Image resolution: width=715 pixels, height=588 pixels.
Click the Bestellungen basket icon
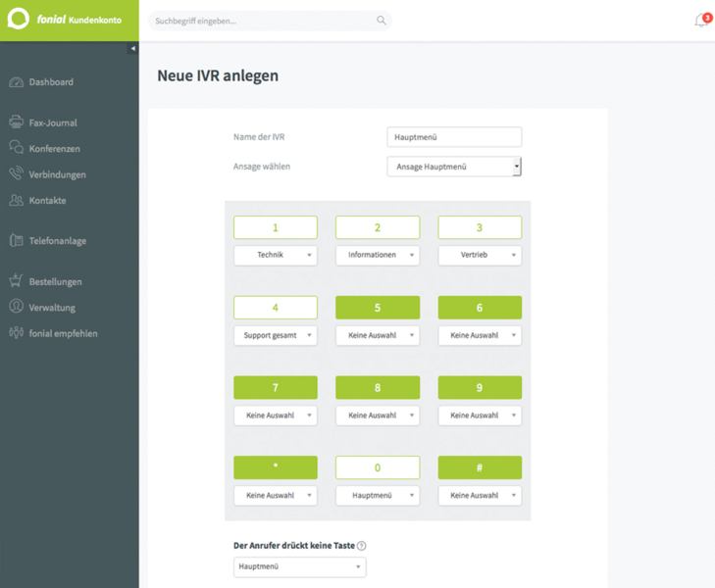[16, 281]
